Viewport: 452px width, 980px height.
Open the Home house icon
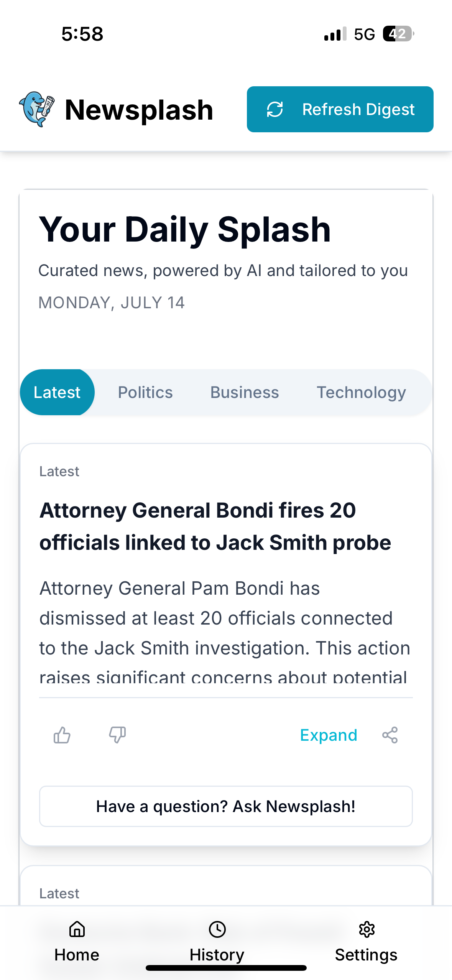click(77, 929)
